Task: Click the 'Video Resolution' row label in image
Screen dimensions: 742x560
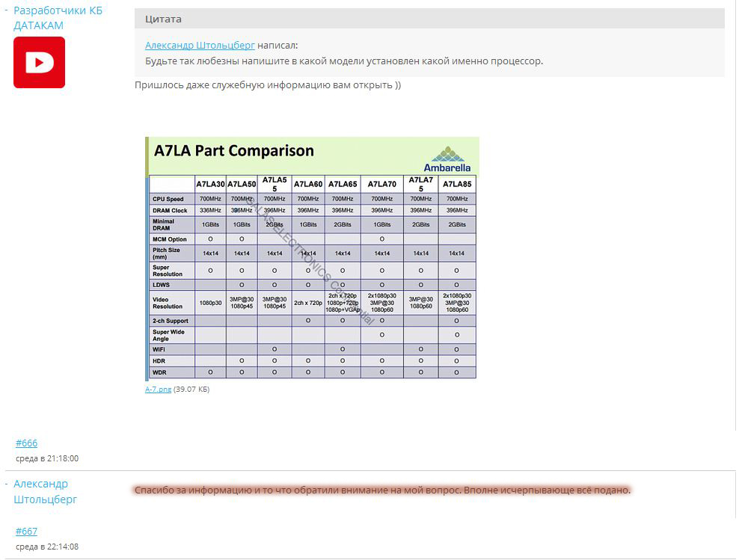Action: click(x=168, y=303)
